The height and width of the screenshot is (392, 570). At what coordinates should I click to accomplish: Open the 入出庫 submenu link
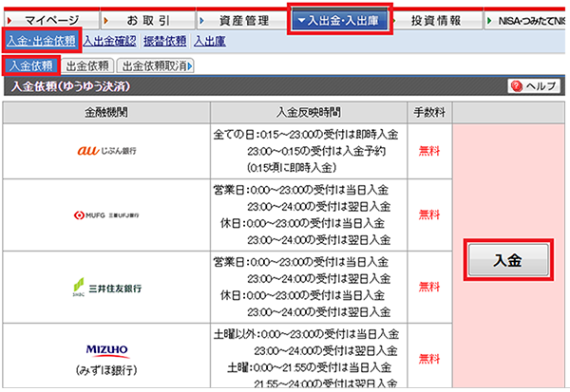coord(210,40)
